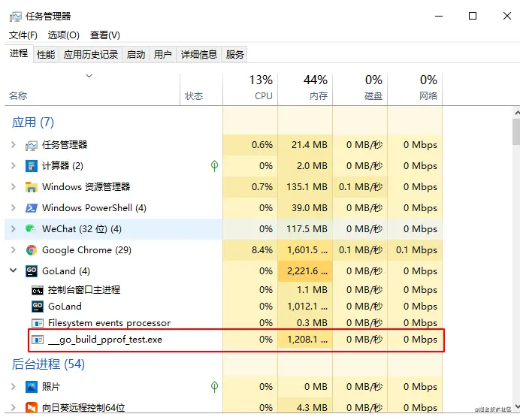520x420 pixels.
Task: Click the scrollbar down arrow
Action: click(517, 406)
